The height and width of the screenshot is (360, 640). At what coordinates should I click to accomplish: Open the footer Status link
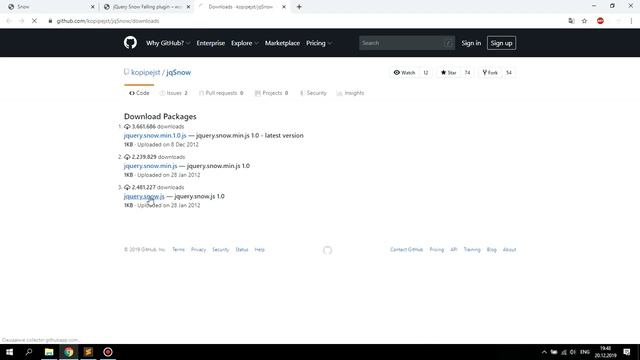(242, 249)
